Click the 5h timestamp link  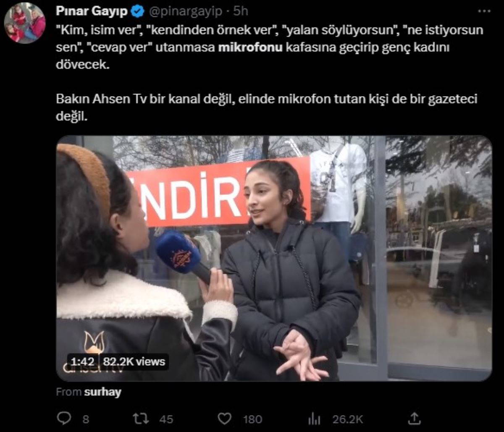coord(241,11)
